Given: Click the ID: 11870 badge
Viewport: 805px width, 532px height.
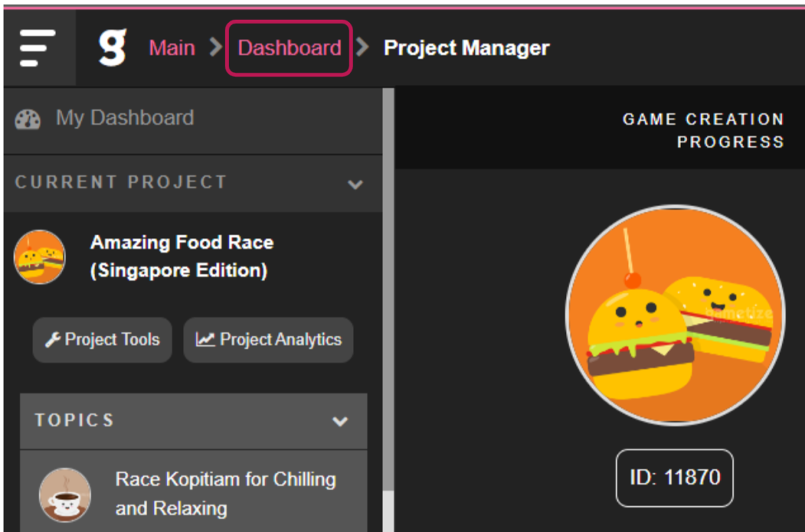Looking at the screenshot, I should (x=675, y=478).
